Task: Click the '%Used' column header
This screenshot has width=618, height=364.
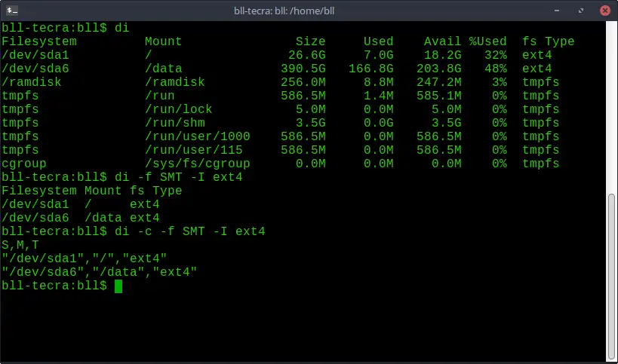Action: coord(487,41)
